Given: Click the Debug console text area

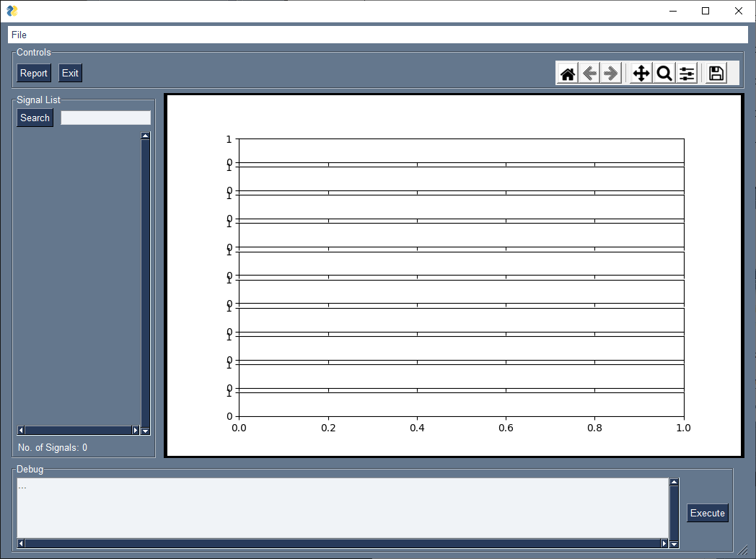Looking at the screenshot, I should pyautogui.click(x=339, y=505).
